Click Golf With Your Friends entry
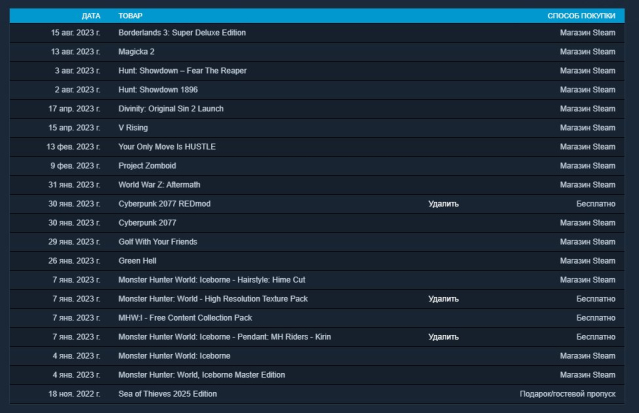 (x=158, y=242)
